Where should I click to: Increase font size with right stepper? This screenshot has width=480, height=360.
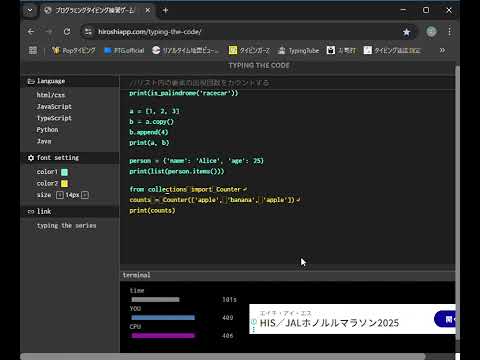85,195
